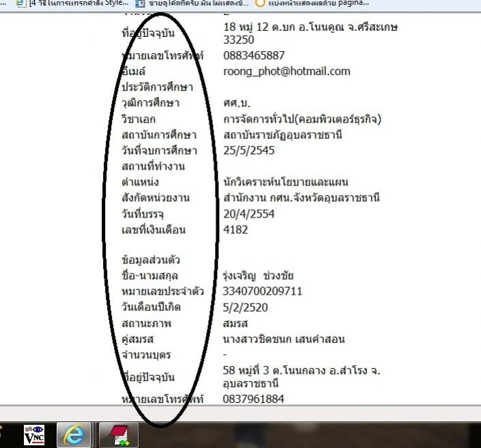
Task: Click the major 'การจัดการทั่วไป(คอมพิวเตอร์ธุรกิจ)'
Action: click(302, 119)
